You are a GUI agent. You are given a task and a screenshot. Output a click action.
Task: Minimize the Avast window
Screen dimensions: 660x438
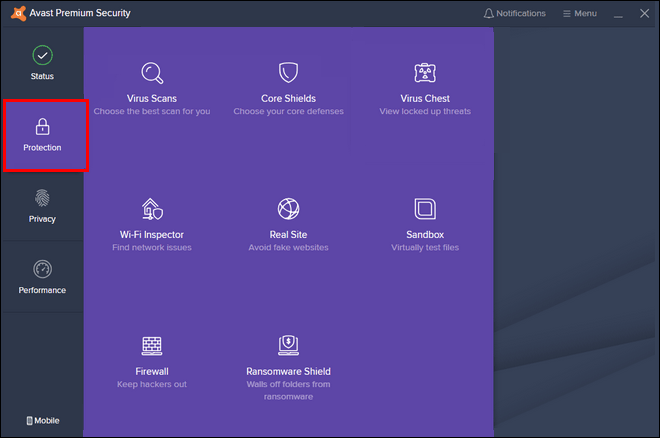click(x=618, y=14)
